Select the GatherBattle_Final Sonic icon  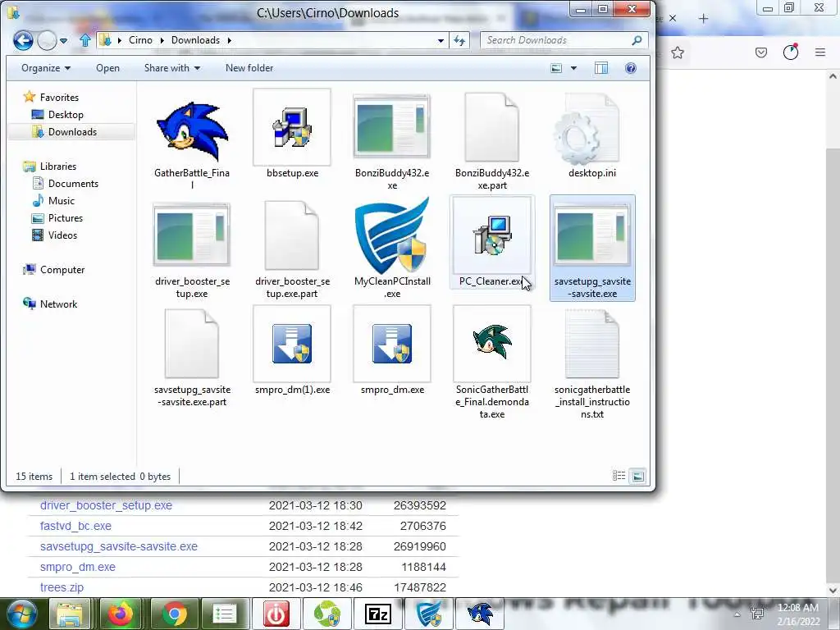192,132
